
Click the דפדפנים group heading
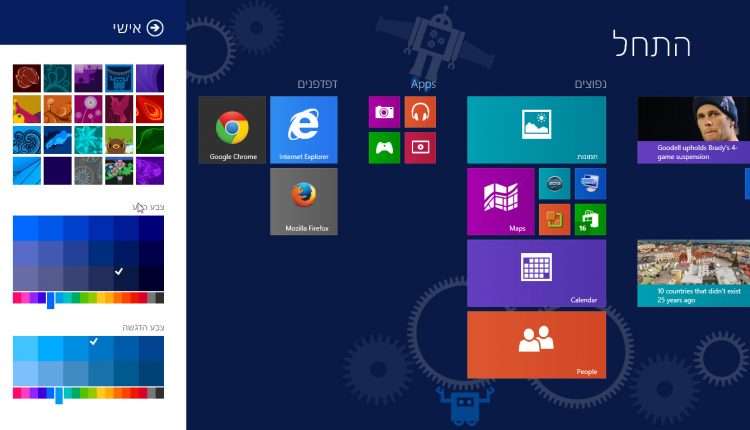317,84
